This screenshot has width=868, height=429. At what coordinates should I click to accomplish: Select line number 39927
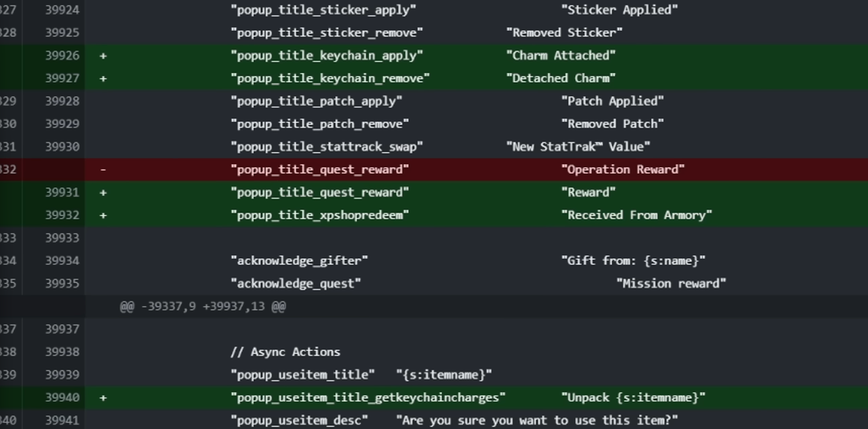[x=62, y=78]
